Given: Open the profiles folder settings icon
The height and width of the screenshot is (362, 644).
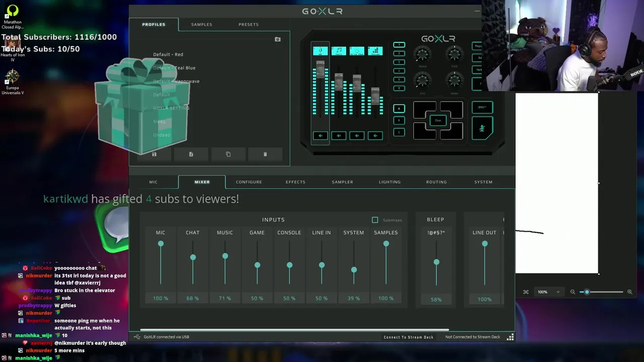Looking at the screenshot, I should click(x=278, y=39).
